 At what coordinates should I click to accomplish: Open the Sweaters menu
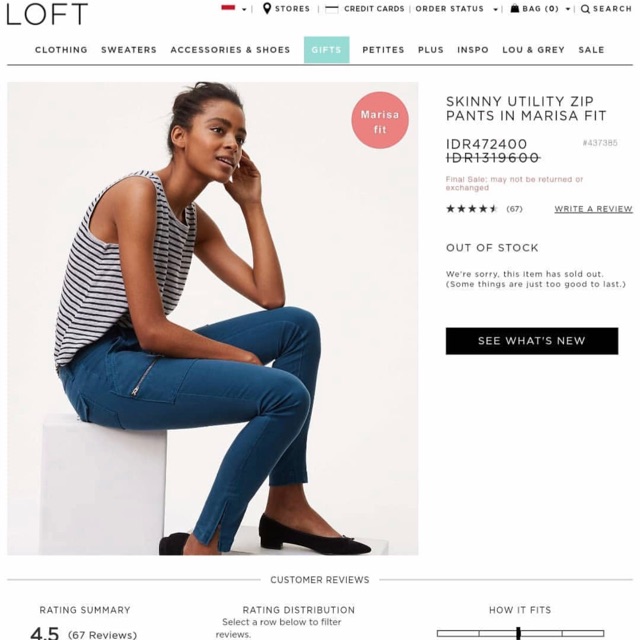click(129, 50)
